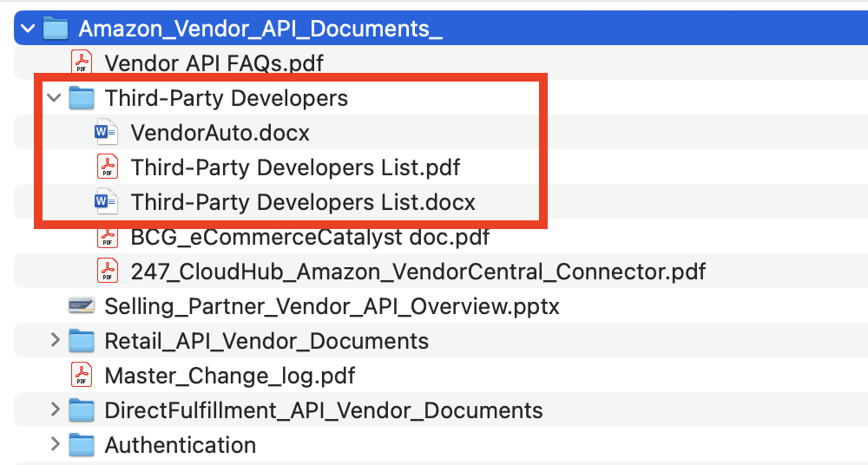Click the Word icon for VendorAuto.docx
Image resolution: width=868 pixels, height=465 pixels.
pos(106,133)
